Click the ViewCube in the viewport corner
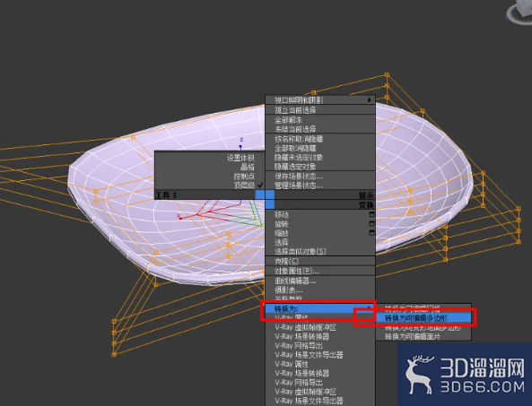 (519, 13)
